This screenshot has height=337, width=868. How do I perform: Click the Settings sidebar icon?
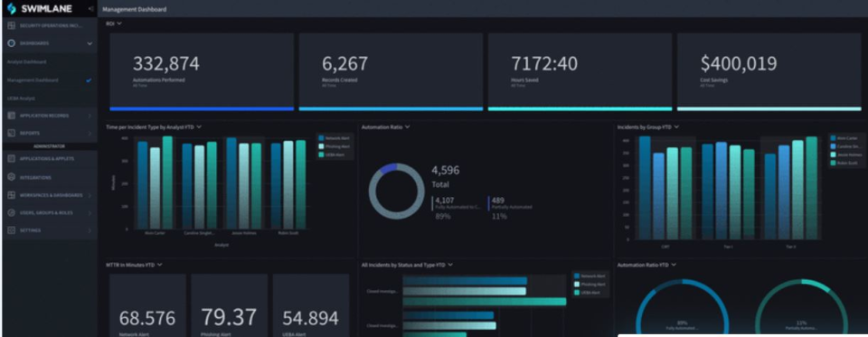[12, 230]
